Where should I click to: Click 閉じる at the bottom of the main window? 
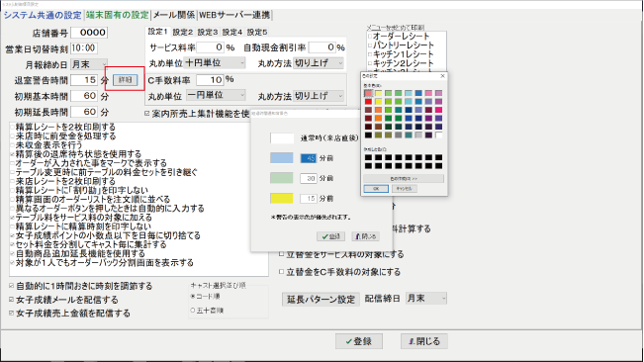(423, 341)
